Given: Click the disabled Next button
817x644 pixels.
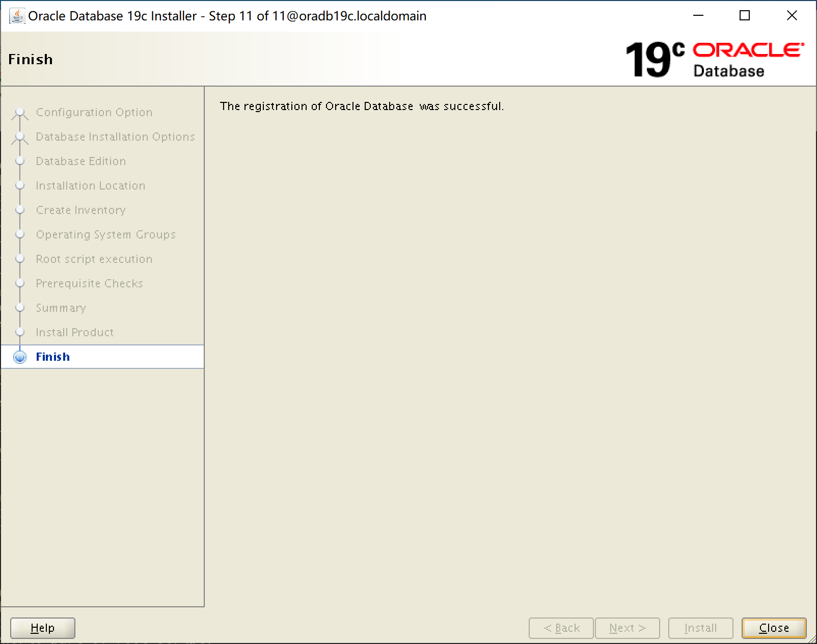Looking at the screenshot, I should point(628,628).
